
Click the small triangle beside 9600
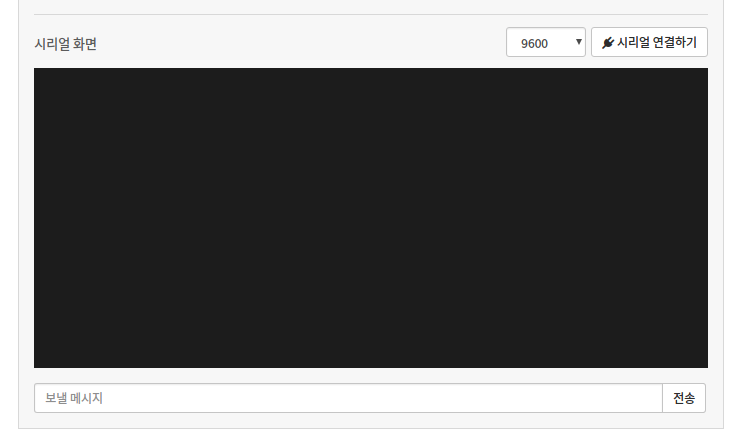(579, 42)
